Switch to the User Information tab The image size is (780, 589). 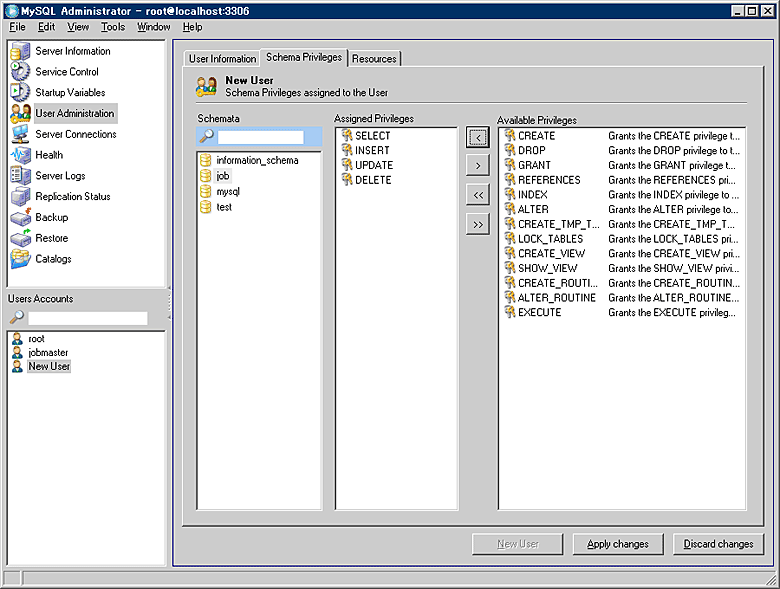pos(222,59)
